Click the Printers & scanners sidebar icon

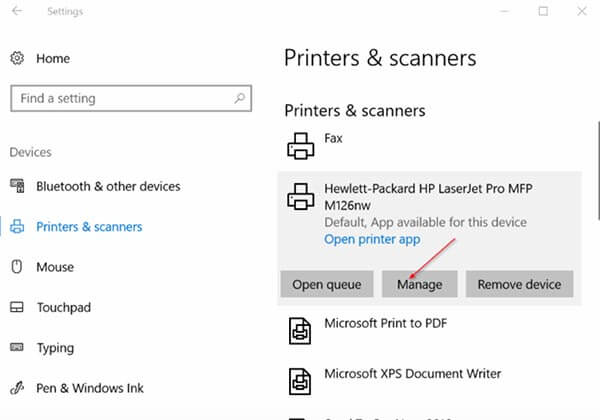[x=17, y=226]
